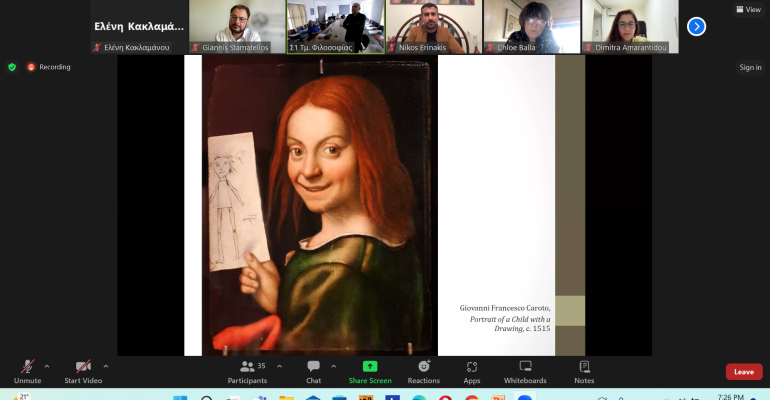
Task: Open Zoom Apps
Action: (x=471, y=372)
